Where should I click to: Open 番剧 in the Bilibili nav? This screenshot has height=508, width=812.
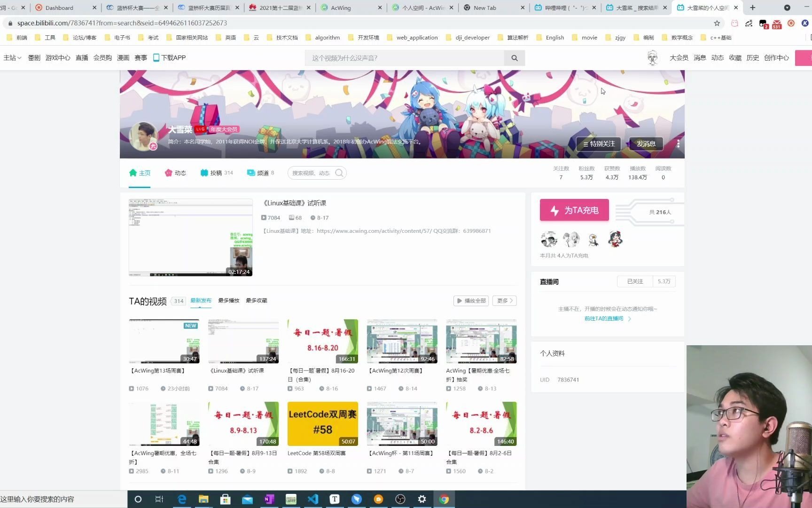coord(34,58)
